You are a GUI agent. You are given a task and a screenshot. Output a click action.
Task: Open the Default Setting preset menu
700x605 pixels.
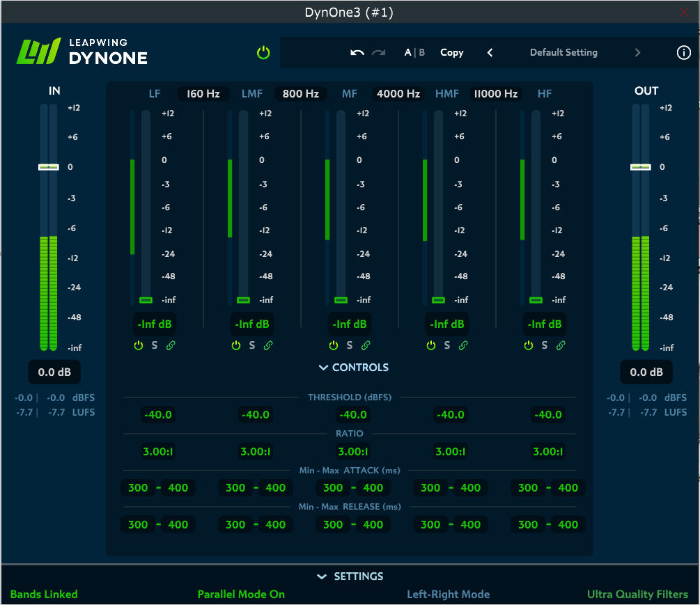(563, 53)
